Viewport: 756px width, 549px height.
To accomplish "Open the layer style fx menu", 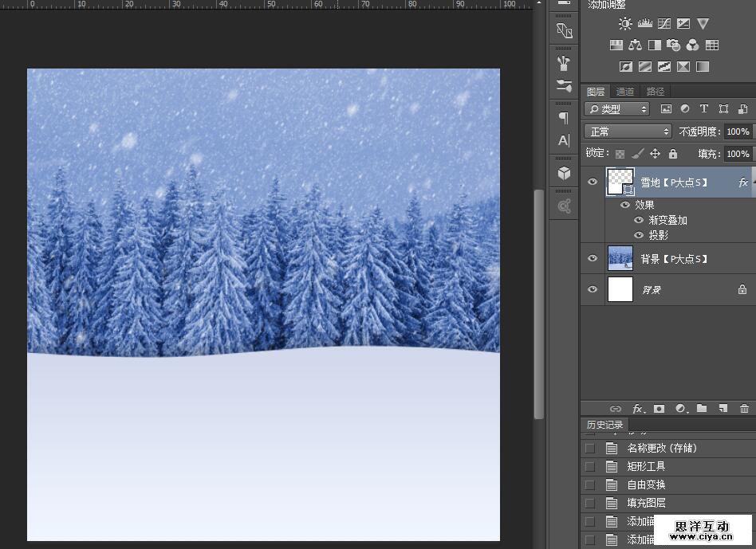I will tap(637, 409).
